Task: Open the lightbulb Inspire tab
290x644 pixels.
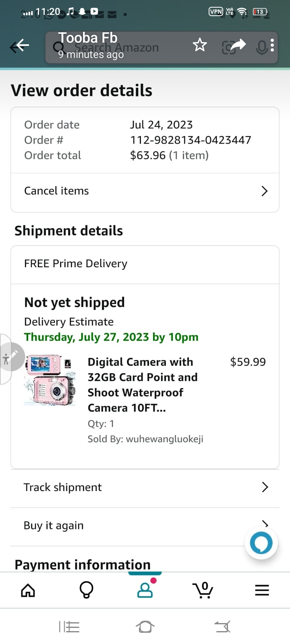Action: point(86,590)
